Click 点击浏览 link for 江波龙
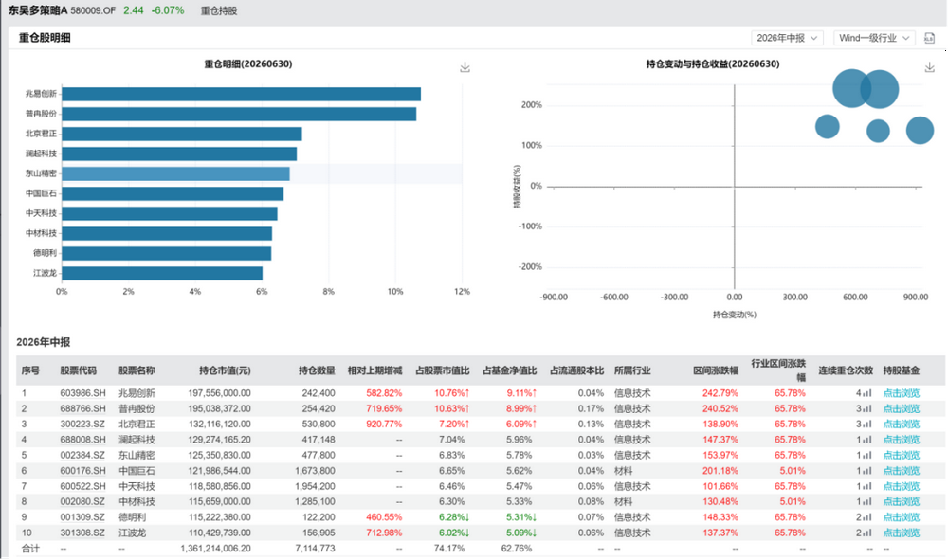The width and height of the screenshot is (948, 560). coord(901,533)
